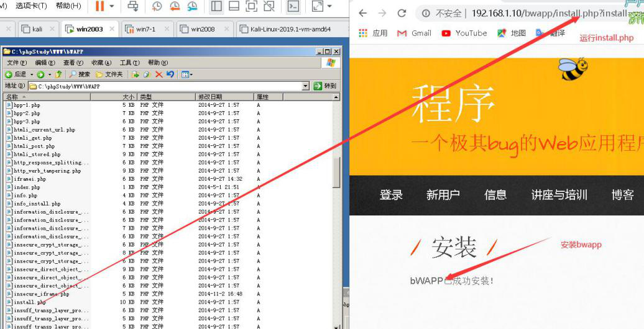This screenshot has width=644, height=329.
Task: Open the Explorer 帮助(H) menu
Action: tap(158, 63)
